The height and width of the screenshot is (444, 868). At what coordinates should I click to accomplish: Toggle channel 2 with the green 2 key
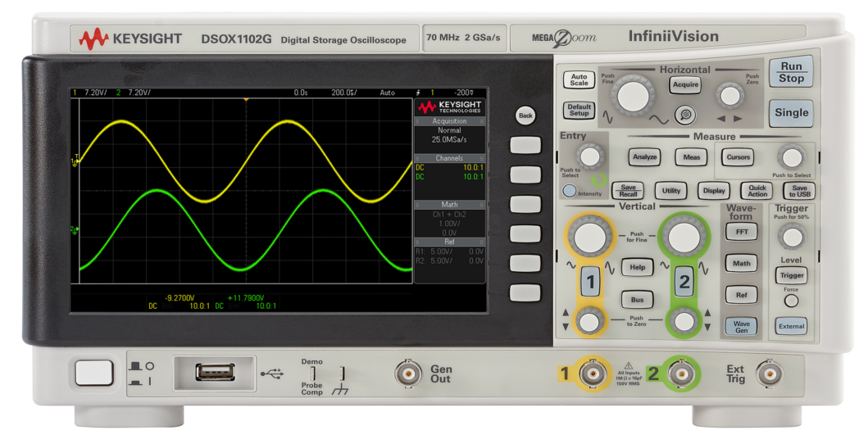[x=684, y=282]
